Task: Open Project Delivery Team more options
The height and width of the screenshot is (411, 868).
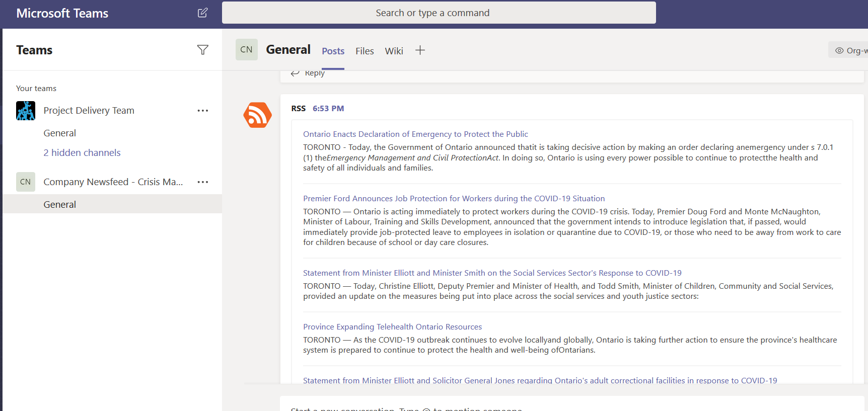Action: click(202, 111)
